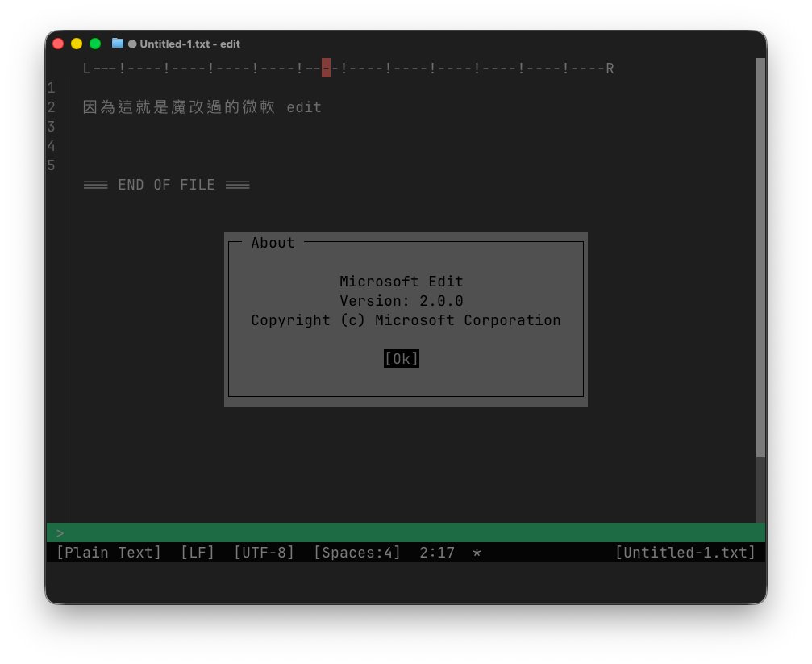Click line number 1 in the gutter
This screenshot has width=812, height=664.
point(52,88)
